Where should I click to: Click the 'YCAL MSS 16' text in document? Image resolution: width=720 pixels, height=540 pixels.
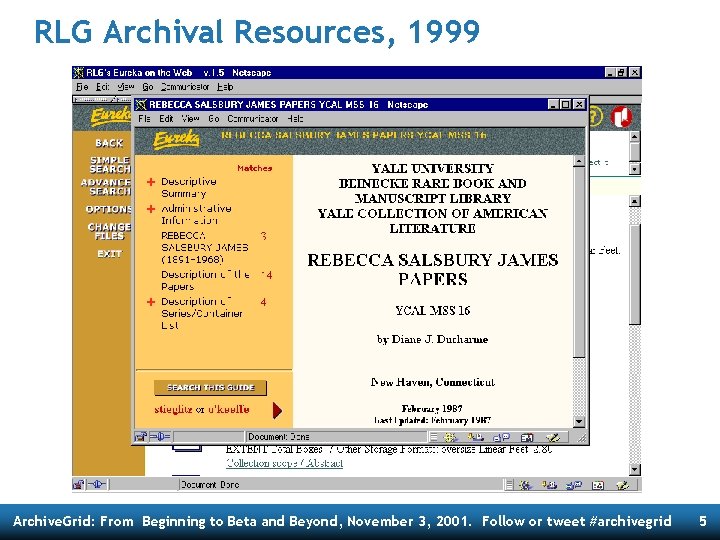click(x=433, y=311)
